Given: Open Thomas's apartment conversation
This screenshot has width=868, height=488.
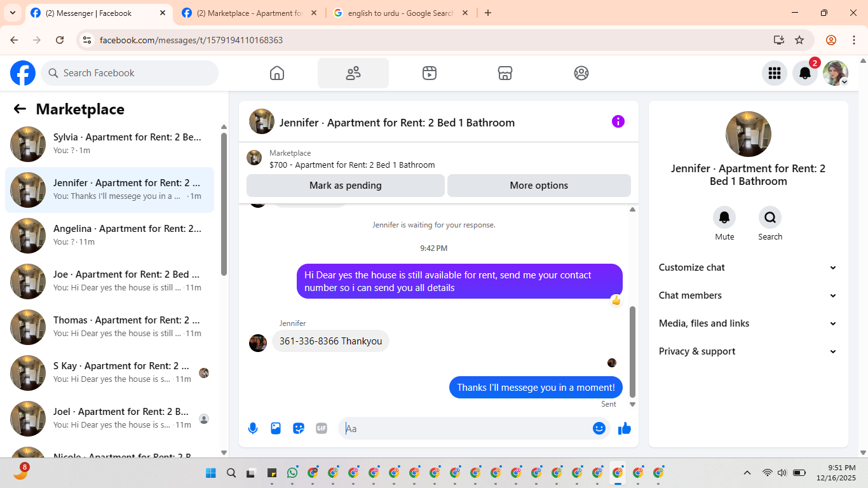Looking at the screenshot, I should coord(109,327).
